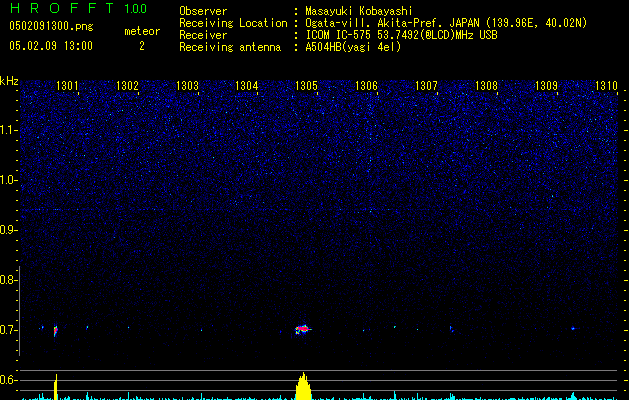The image size is (629, 400).
Task: Click the ICOM IC-575 53.7492 MHz receiver text
Action: pyautogui.click(x=401, y=35)
